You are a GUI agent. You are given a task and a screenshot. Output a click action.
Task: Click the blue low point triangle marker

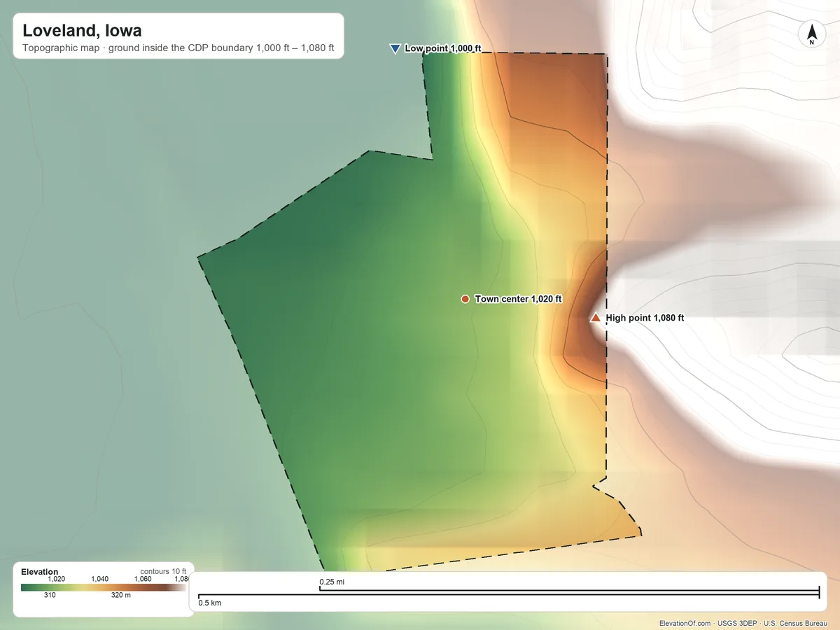(x=395, y=48)
